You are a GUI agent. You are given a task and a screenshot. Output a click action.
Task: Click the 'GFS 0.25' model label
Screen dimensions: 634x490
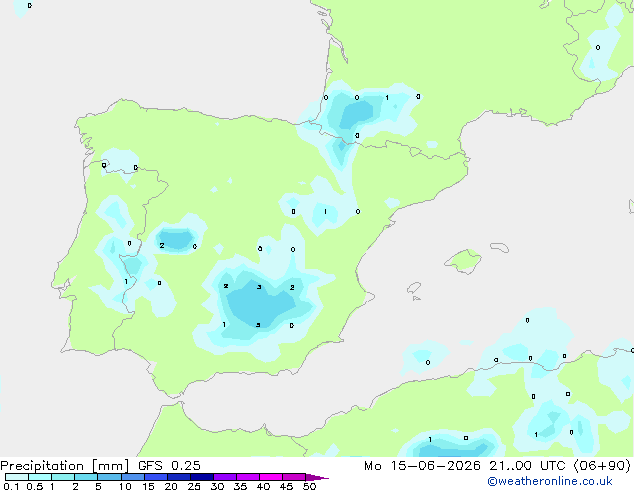[x=169, y=466]
